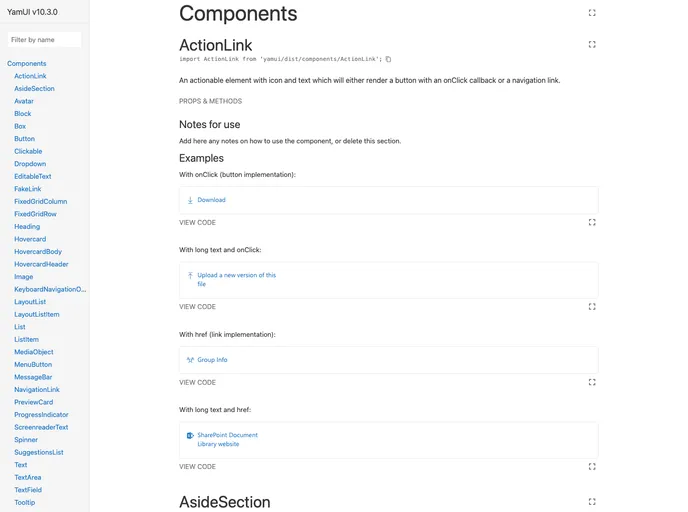
Task: Open the Components sidebar section link
Action: click(27, 63)
